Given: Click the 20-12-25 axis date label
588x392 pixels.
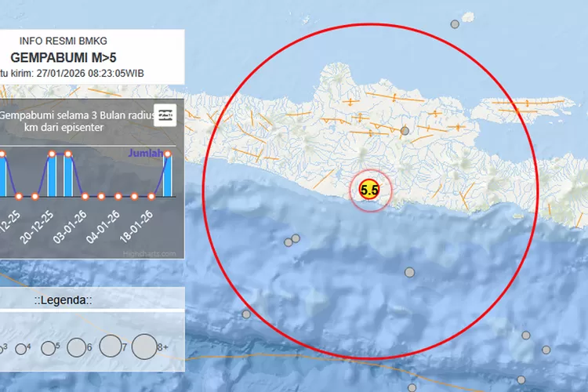Looking at the screenshot, I should click(x=36, y=227).
